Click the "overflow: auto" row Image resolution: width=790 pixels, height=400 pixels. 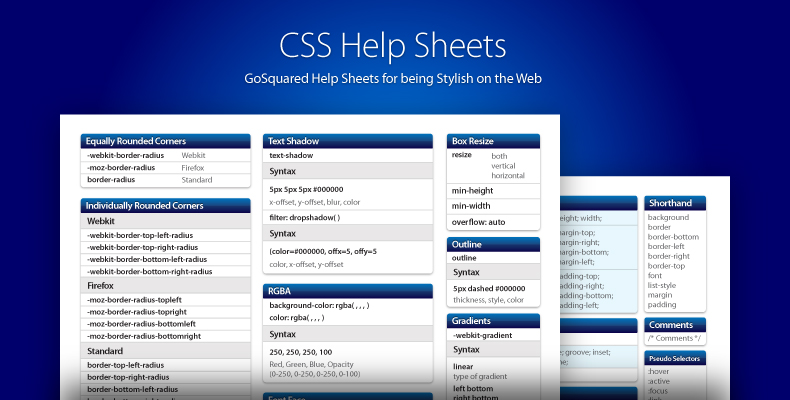coord(493,222)
